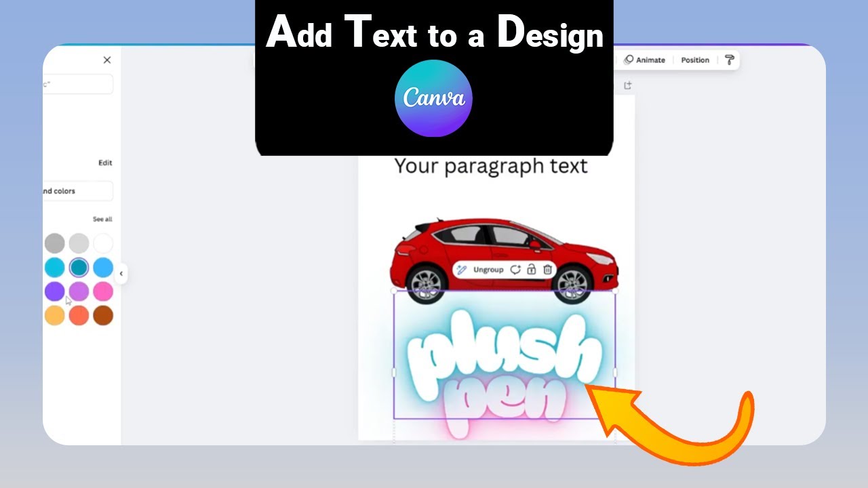Select the pink color swatch

click(x=103, y=291)
